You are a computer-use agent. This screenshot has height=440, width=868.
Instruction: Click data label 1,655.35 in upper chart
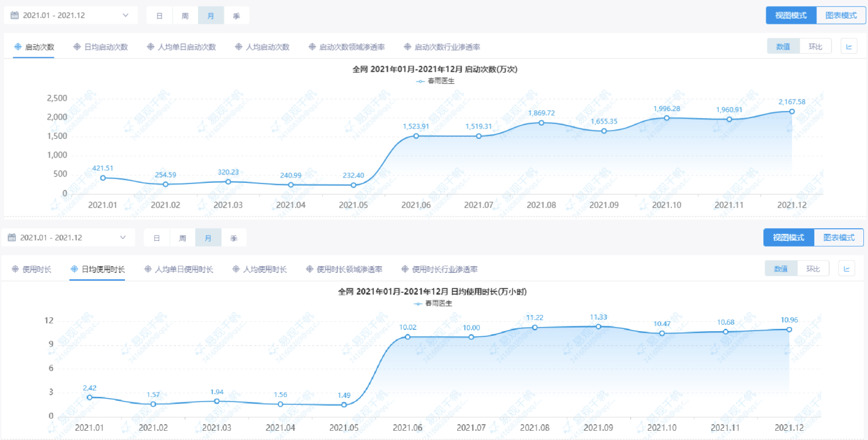604,122
